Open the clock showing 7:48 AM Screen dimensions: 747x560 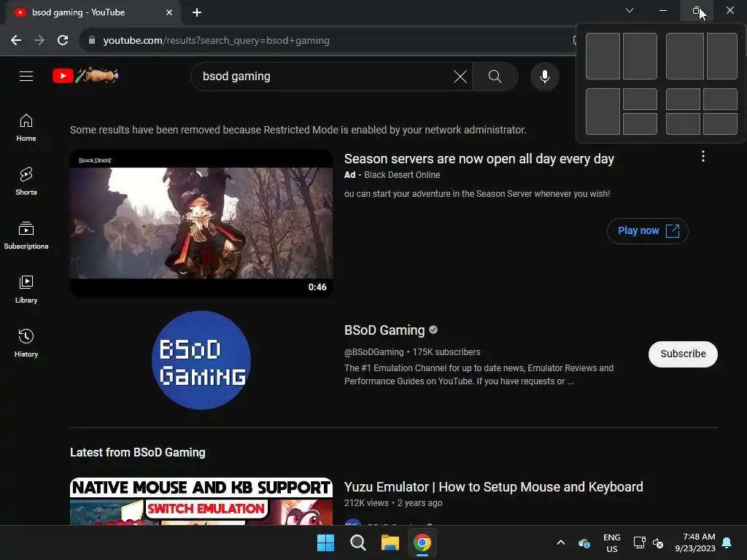click(695, 542)
